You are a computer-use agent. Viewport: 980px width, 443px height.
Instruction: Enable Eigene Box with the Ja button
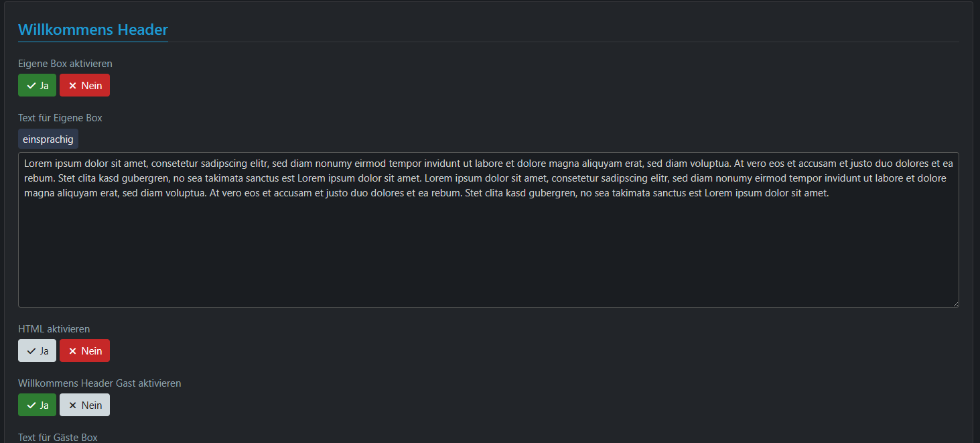[38, 86]
